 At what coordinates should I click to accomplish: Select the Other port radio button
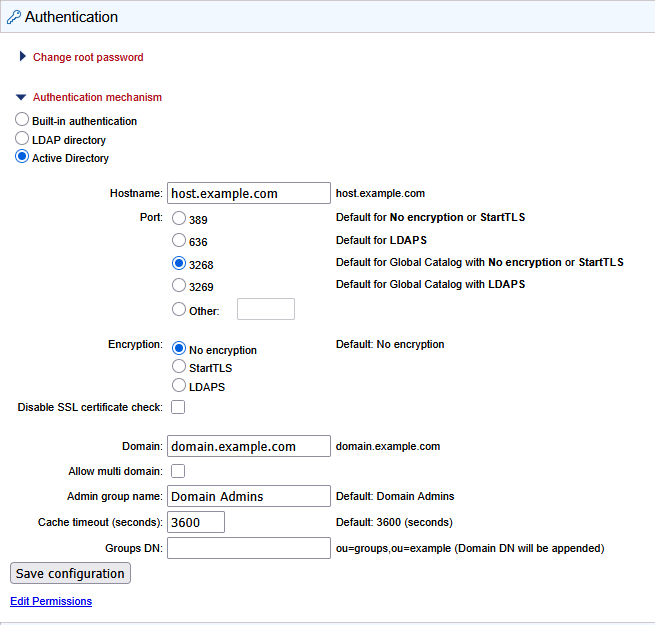pyautogui.click(x=179, y=310)
